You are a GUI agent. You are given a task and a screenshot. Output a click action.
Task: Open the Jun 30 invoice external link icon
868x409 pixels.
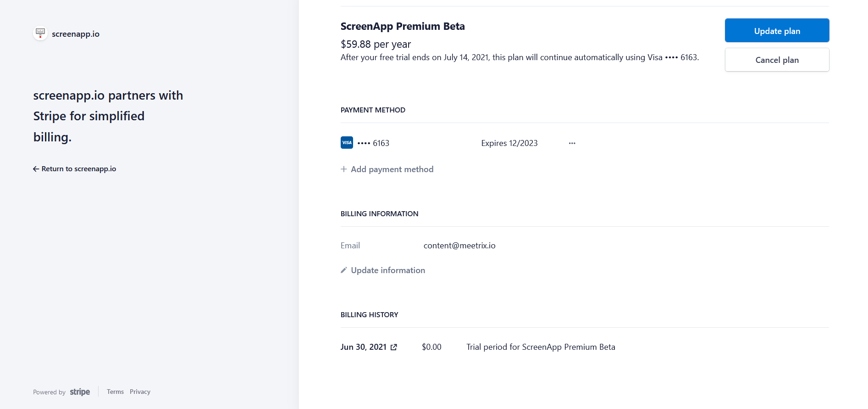coord(394,347)
